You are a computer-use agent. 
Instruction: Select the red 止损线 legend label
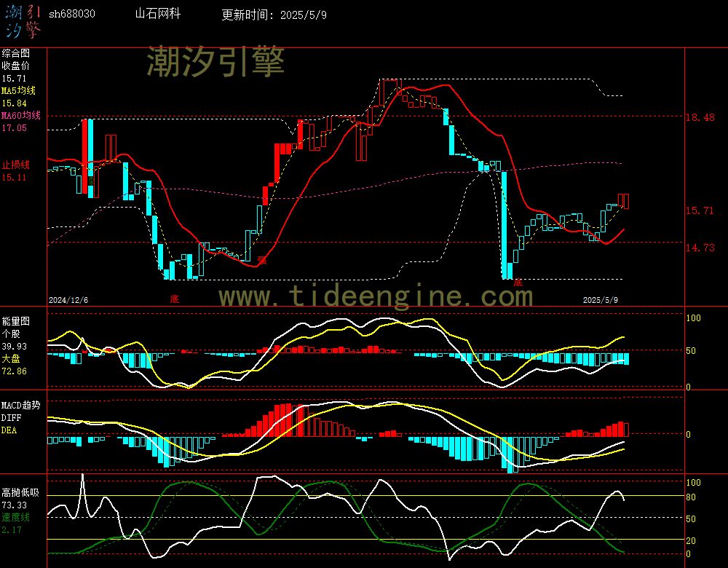tap(15, 165)
